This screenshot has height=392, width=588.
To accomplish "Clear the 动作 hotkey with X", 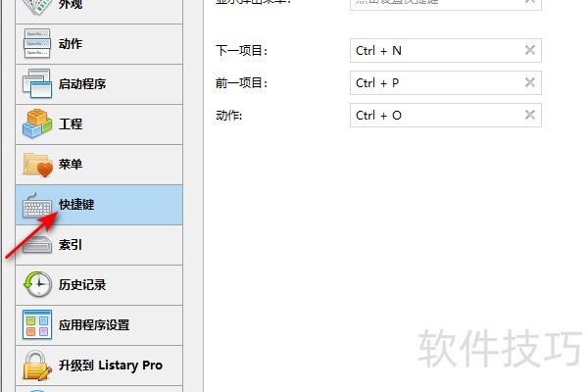I will (x=530, y=115).
